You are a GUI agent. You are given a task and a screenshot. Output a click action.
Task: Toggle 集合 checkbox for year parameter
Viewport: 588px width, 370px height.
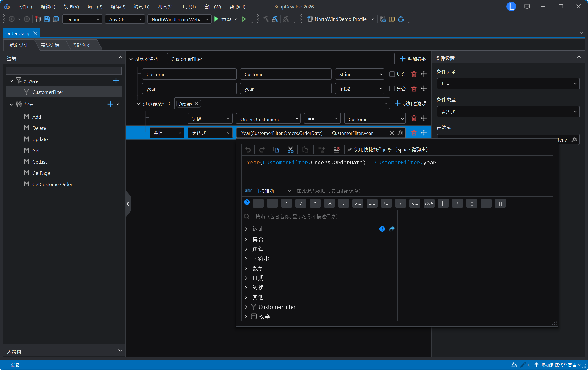coord(392,89)
